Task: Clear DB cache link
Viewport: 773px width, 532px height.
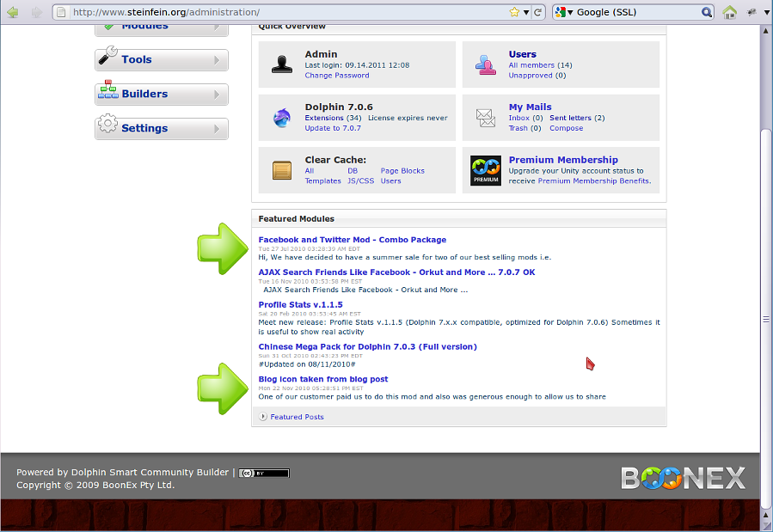Action: point(353,171)
